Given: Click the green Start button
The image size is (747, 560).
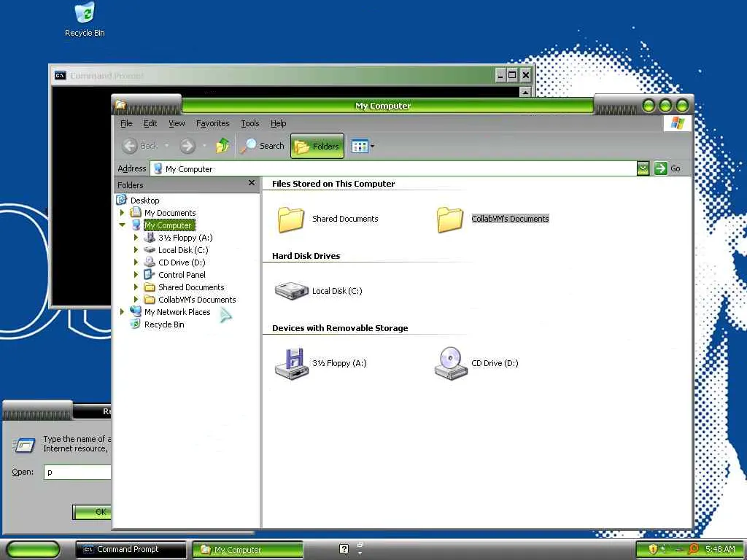Looking at the screenshot, I should click(34, 550).
